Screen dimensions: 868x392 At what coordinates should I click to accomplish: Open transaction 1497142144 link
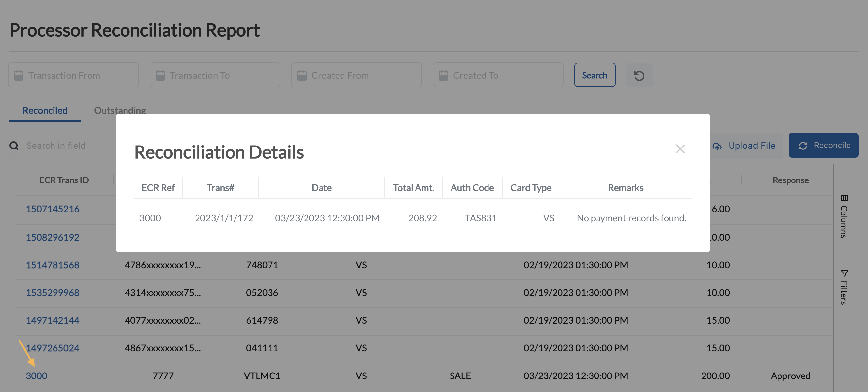coord(53,320)
